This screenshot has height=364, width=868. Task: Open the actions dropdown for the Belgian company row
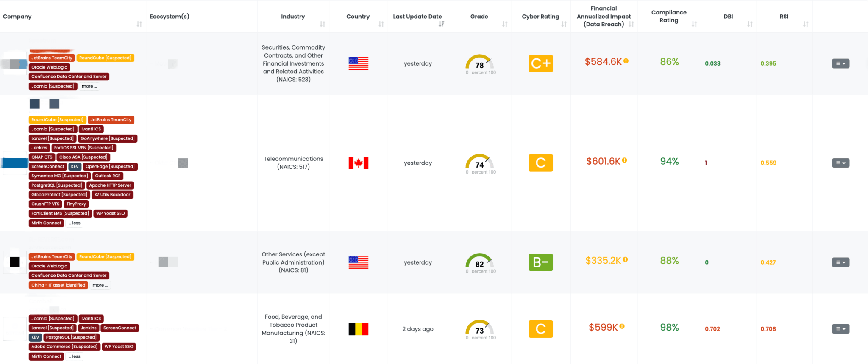tap(840, 329)
